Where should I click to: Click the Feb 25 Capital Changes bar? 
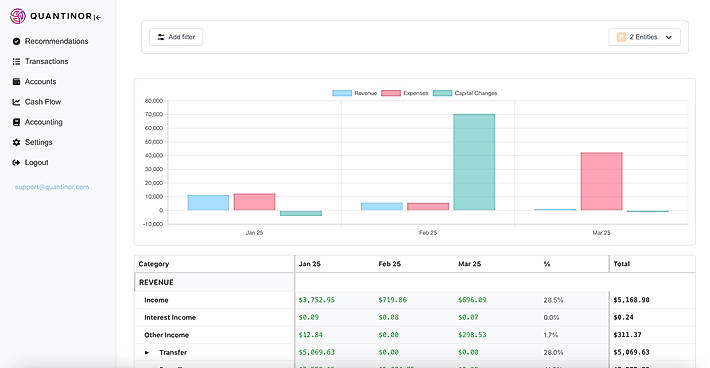(474, 162)
